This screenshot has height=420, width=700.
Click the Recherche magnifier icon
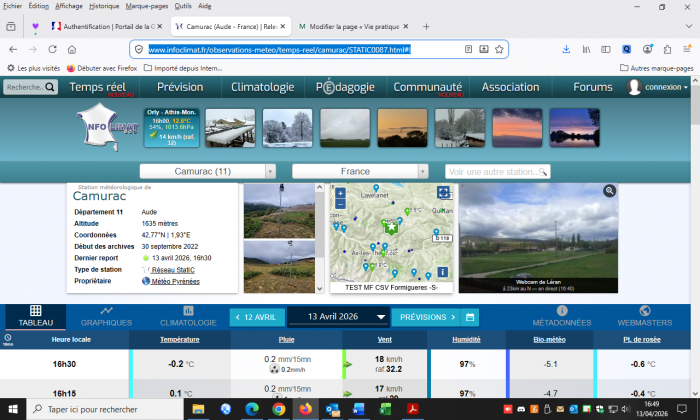click(x=48, y=88)
